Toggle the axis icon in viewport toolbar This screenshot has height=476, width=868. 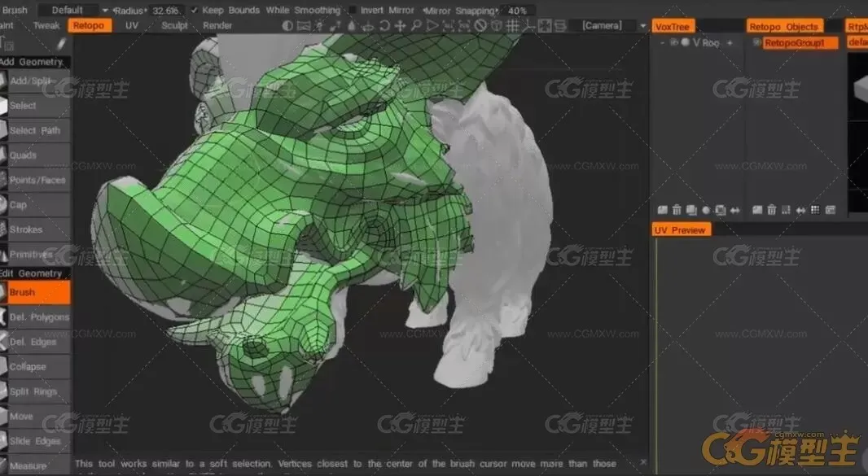point(528,25)
